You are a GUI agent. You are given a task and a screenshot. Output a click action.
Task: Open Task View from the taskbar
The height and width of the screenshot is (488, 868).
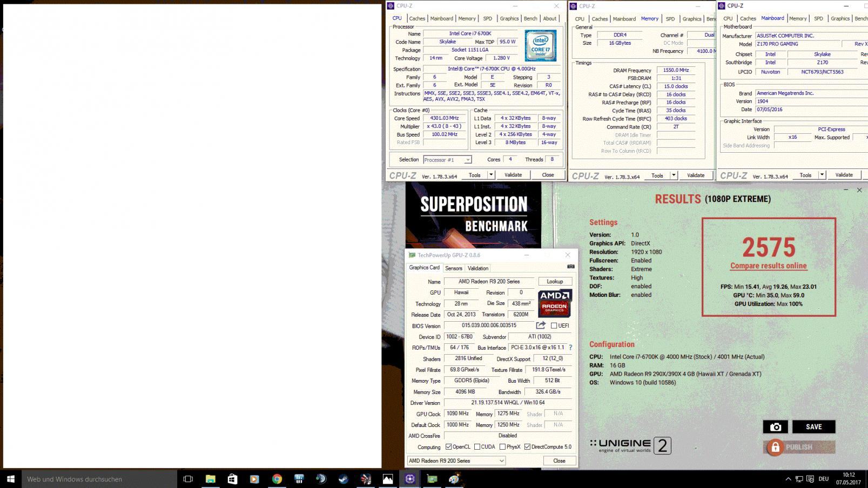(188, 479)
